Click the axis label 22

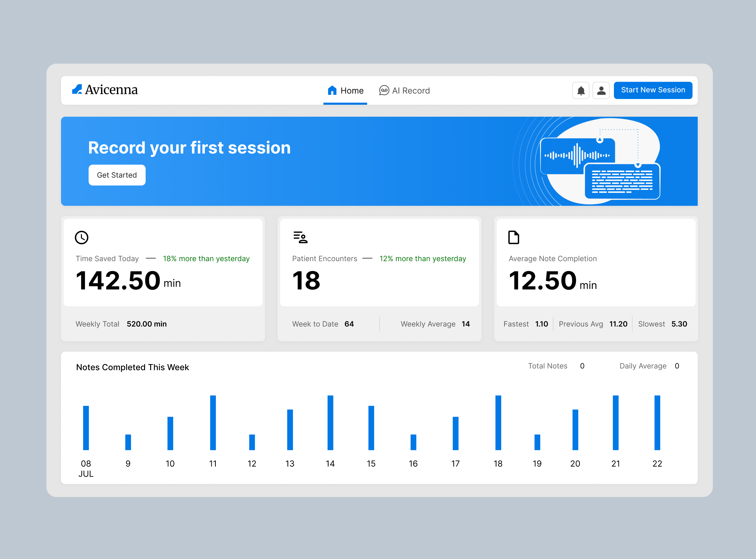pyautogui.click(x=657, y=464)
